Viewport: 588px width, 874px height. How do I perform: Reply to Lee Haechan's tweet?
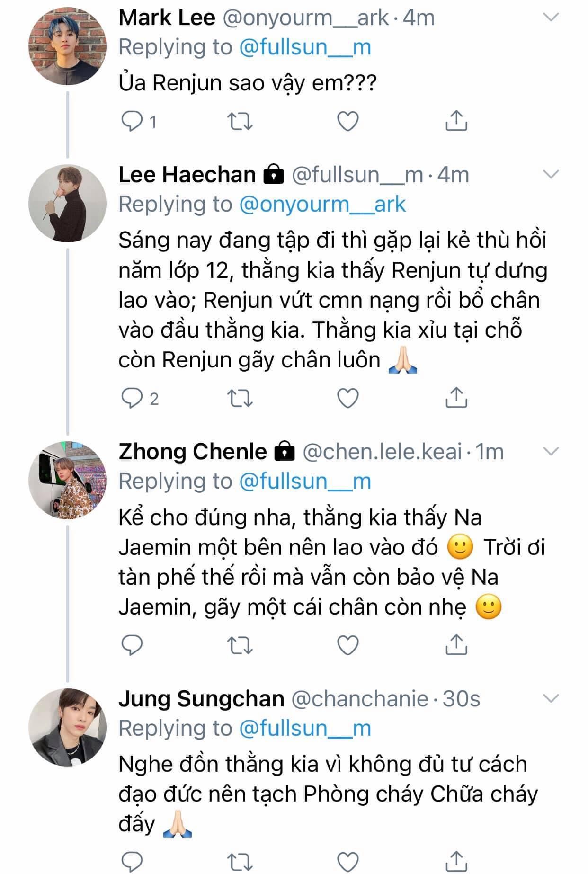132,399
